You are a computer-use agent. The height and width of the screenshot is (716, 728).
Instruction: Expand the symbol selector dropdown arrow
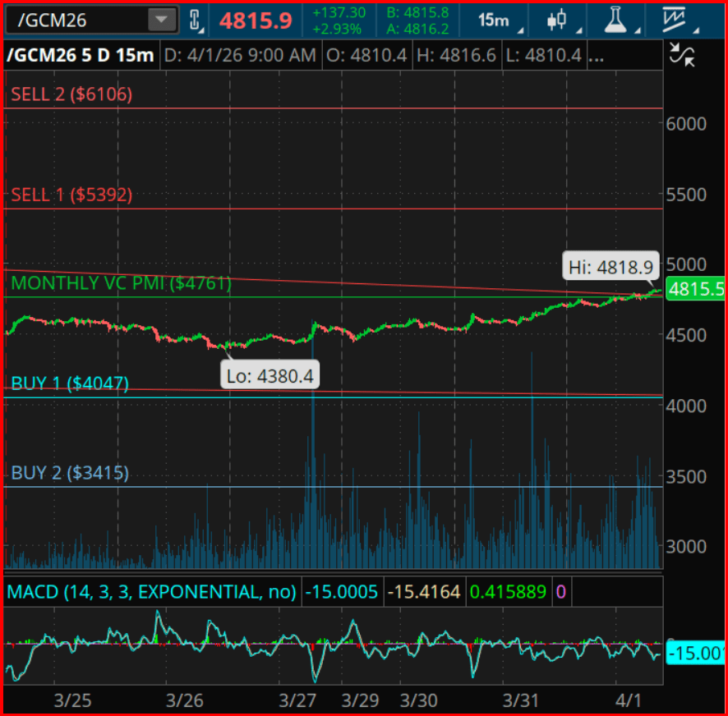click(163, 20)
